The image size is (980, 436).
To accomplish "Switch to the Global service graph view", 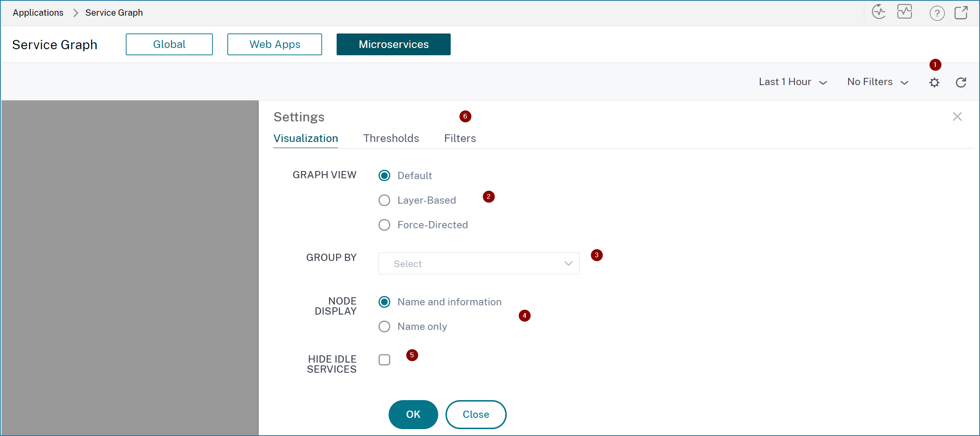I will [x=169, y=44].
